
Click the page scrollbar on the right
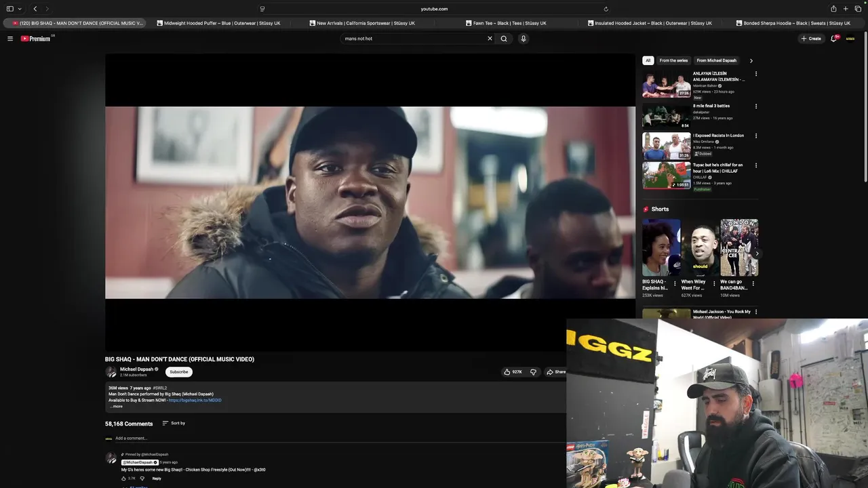pos(865,108)
